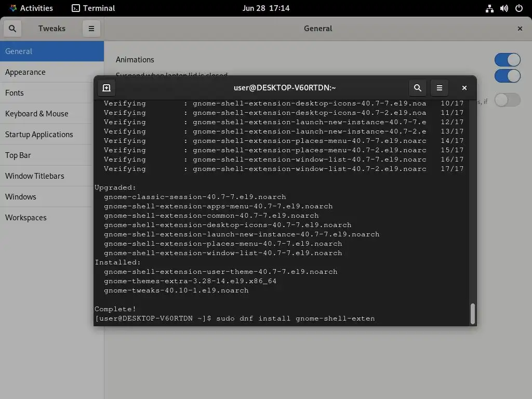Click the Verifying line numbered 10/17
This screenshot has height=399, width=532.
pos(284,103)
